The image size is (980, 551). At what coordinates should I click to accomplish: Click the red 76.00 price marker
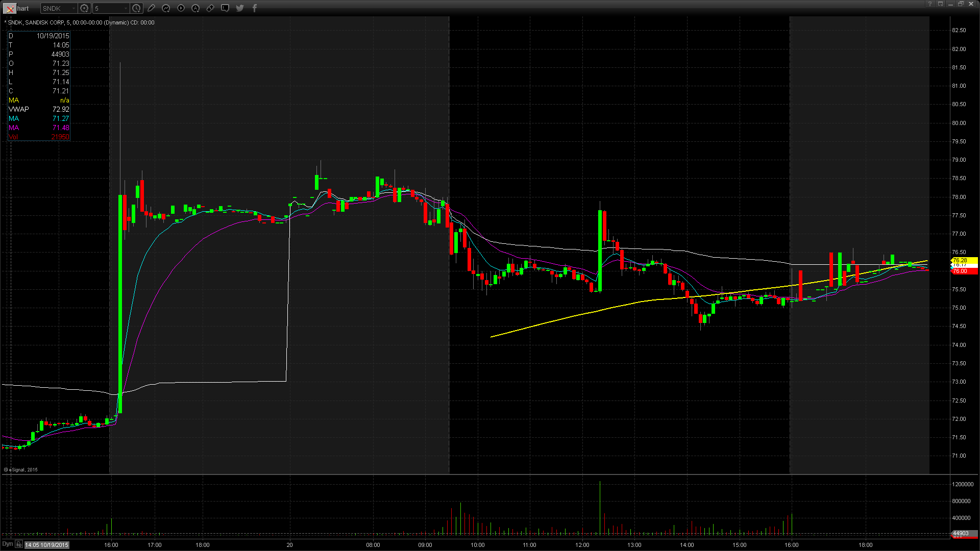point(964,271)
